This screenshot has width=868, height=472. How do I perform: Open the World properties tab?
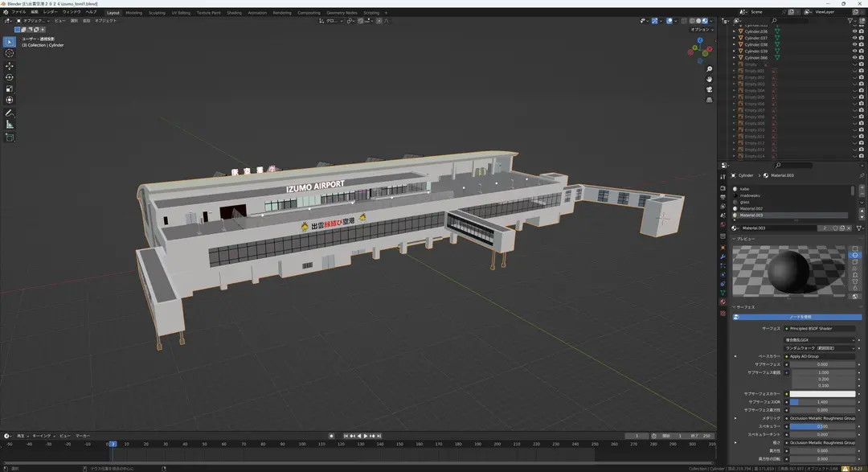click(723, 224)
